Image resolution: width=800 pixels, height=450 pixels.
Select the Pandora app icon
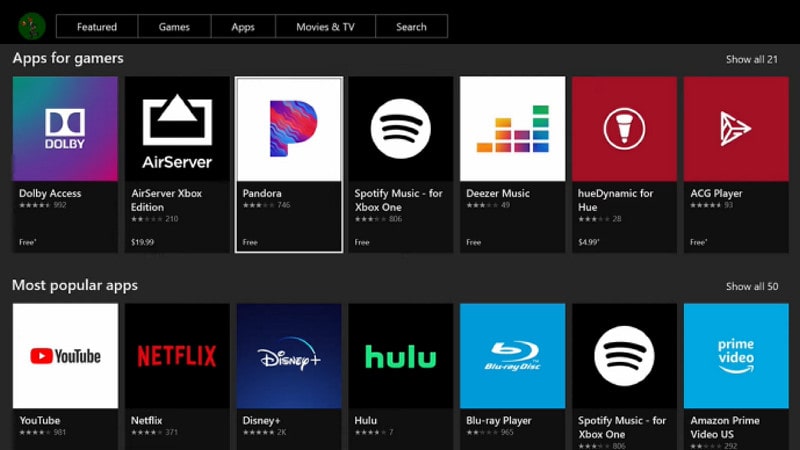289,130
